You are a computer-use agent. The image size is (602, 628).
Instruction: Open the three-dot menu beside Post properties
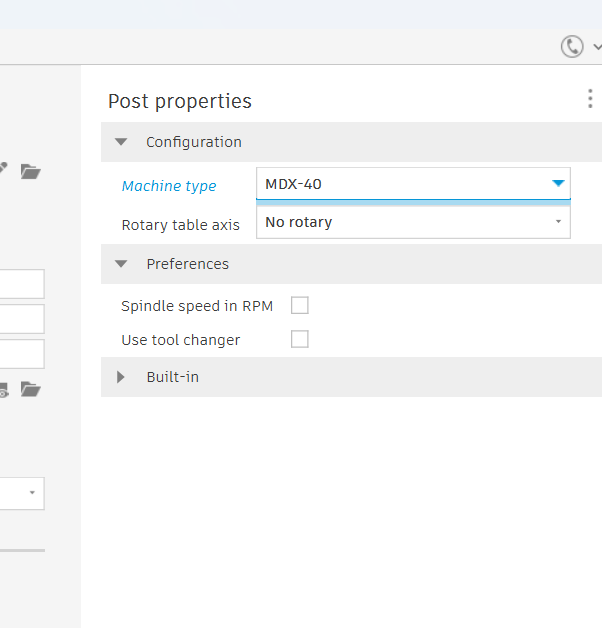(590, 99)
